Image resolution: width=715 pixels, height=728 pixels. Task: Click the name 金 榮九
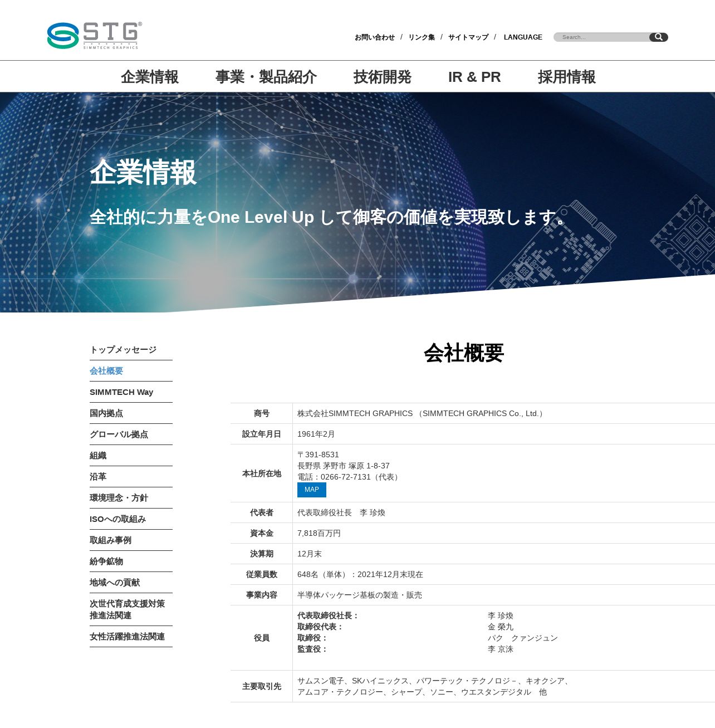point(501,627)
